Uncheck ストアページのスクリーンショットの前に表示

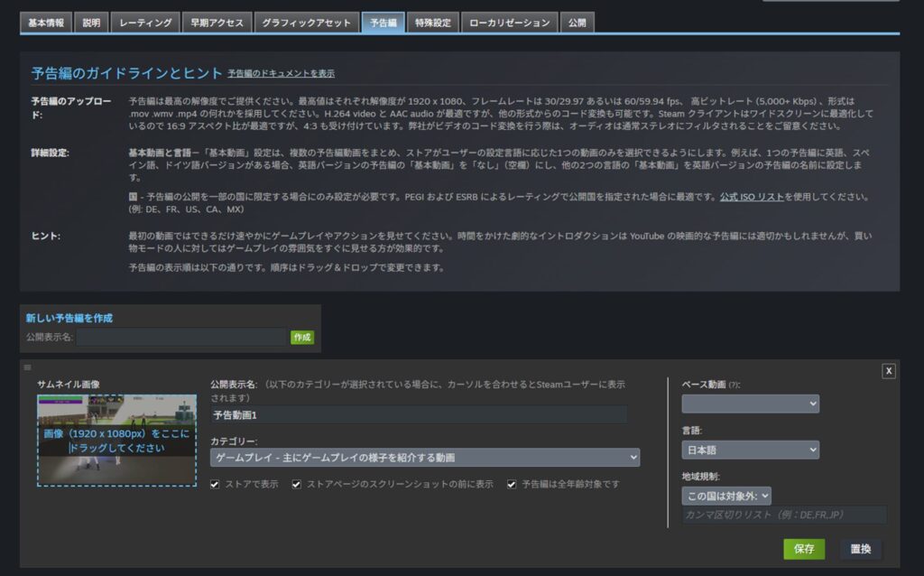click(x=298, y=484)
